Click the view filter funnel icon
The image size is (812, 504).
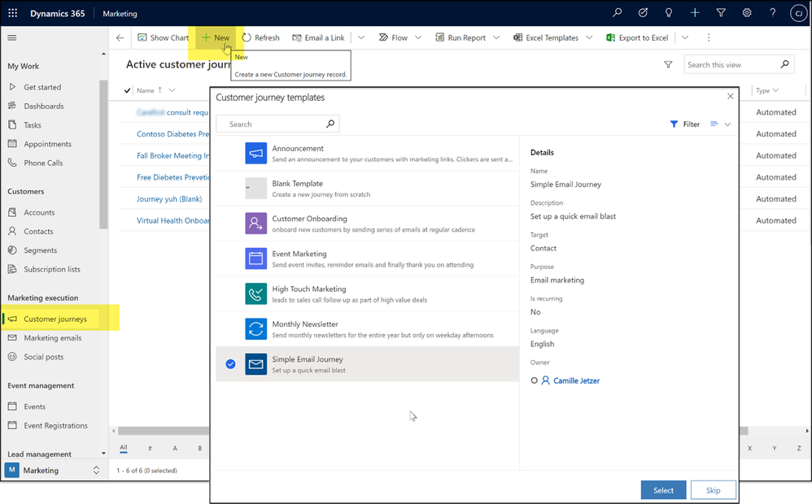[668, 65]
